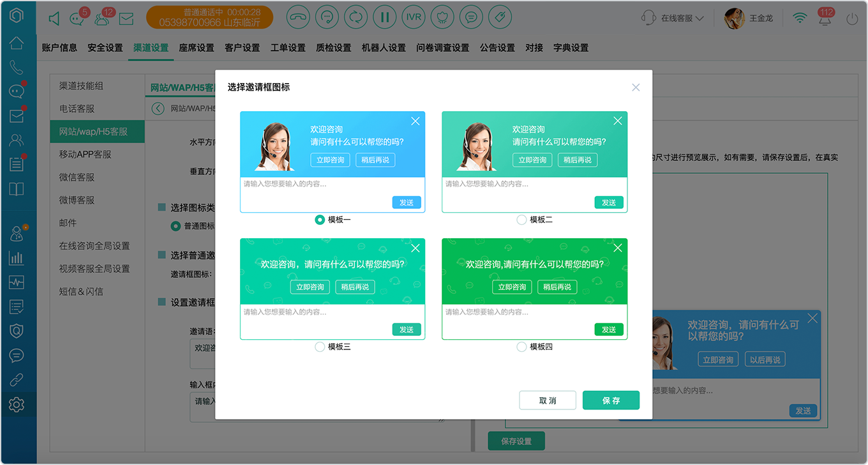The width and height of the screenshot is (868, 465).
Task: Open statistics bar chart icon in sidebar
Action: 17,258
